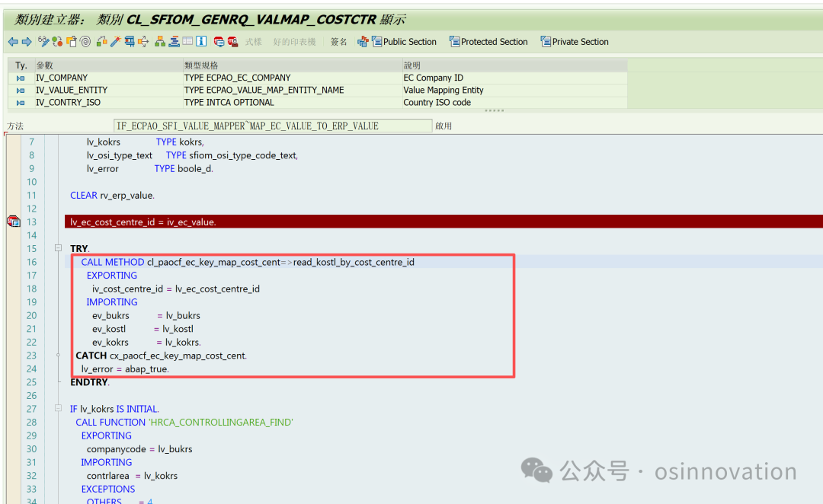Click importing parameter icon for IV_VALUE_ENTITY
Image resolution: width=823 pixels, height=504 pixels.
21,90
